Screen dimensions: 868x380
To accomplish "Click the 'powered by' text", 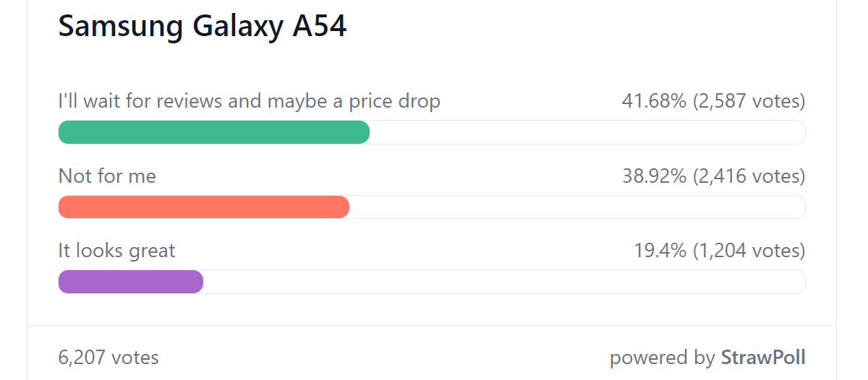I will [663, 358].
